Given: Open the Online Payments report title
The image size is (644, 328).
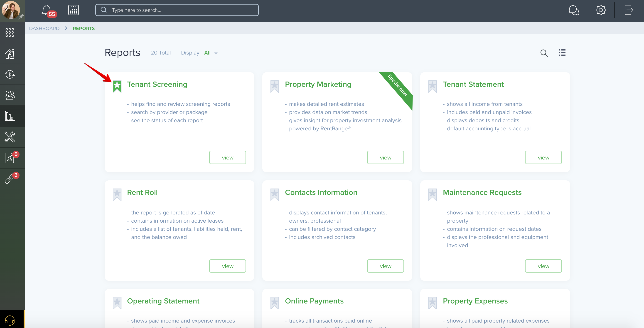Looking at the screenshot, I should click(x=314, y=301).
